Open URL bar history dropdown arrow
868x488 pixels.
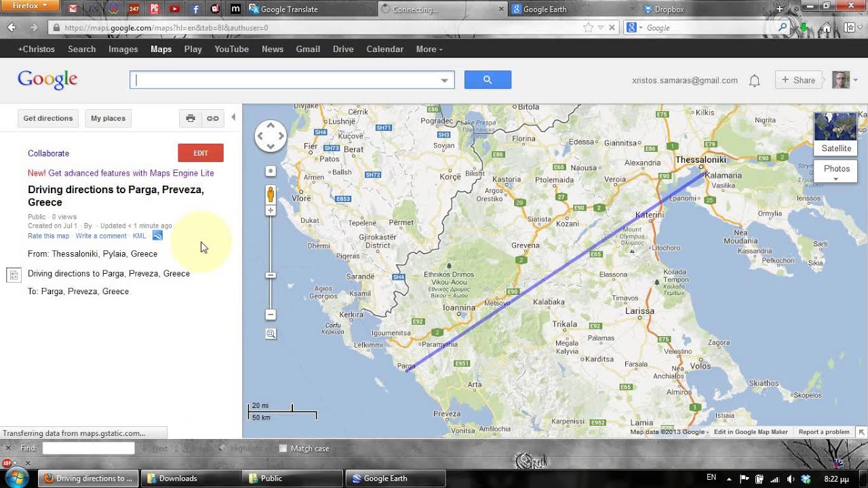601,28
